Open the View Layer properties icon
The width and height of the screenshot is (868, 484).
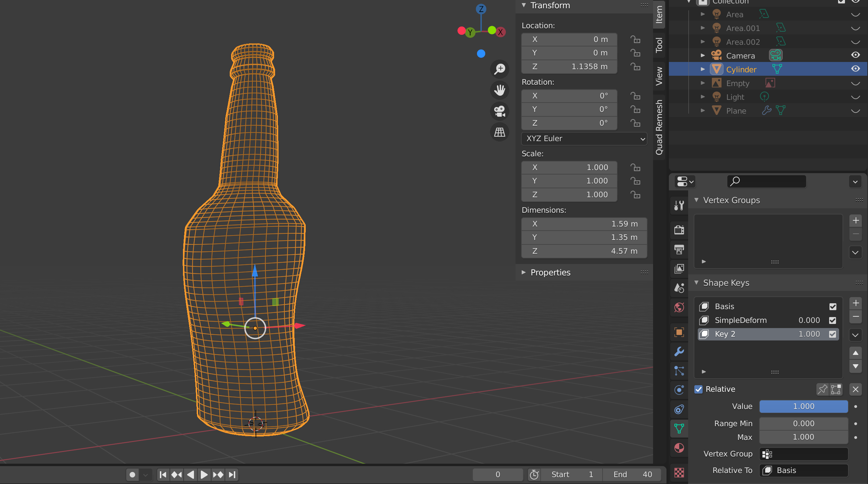679,269
